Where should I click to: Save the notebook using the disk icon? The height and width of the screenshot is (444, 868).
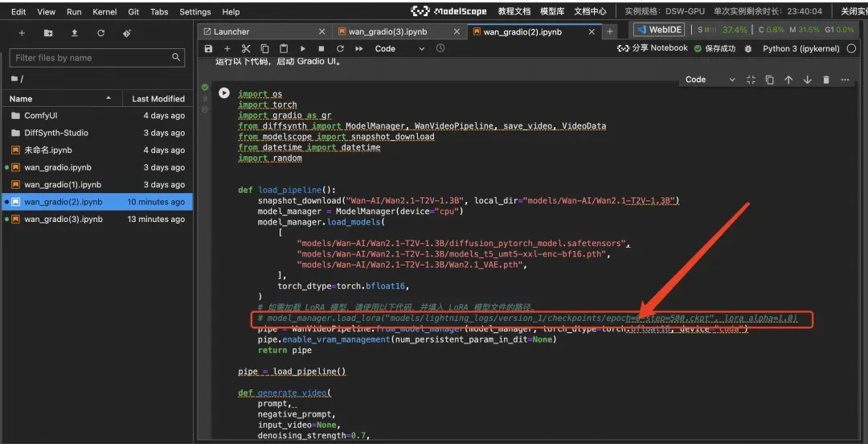click(209, 49)
